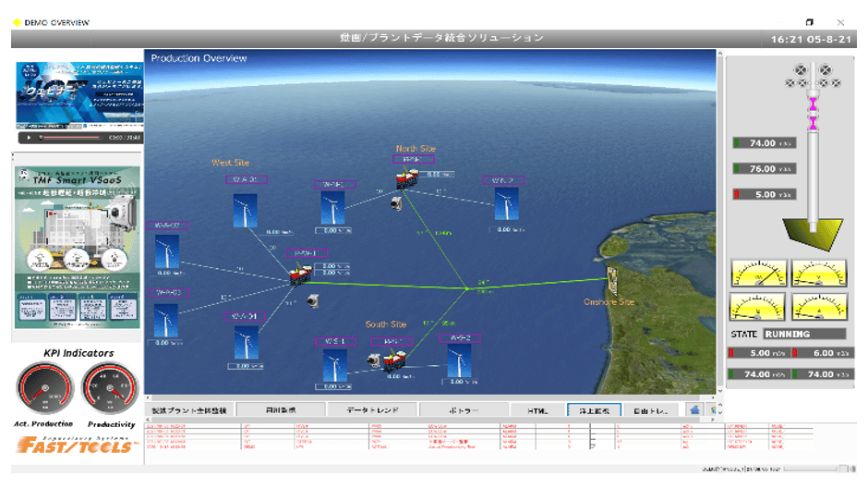
Task: Switch to the 河川監視 tab
Action: coord(281,410)
